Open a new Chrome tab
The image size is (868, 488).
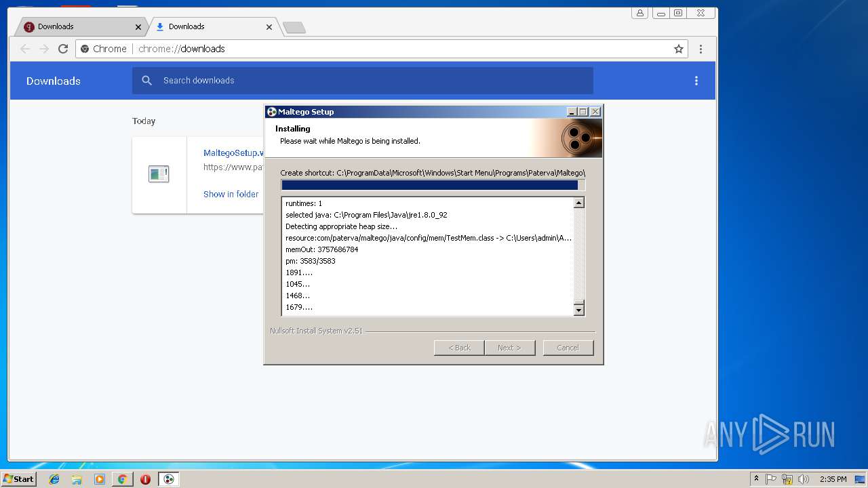(294, 27)
